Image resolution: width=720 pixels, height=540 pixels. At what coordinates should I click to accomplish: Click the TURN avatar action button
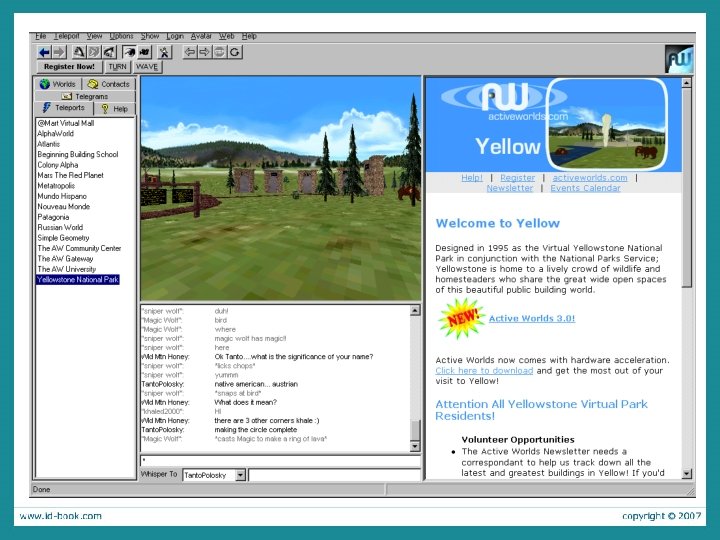[118, 67]
